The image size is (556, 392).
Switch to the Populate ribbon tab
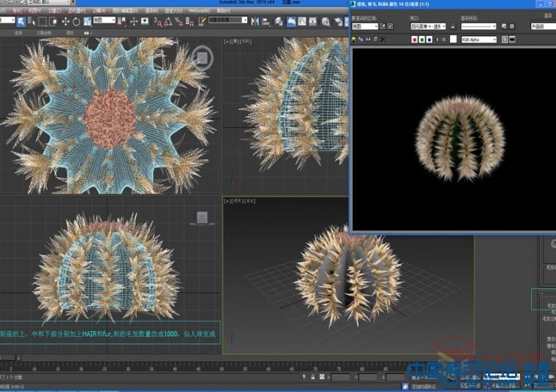tap(70, 33)
